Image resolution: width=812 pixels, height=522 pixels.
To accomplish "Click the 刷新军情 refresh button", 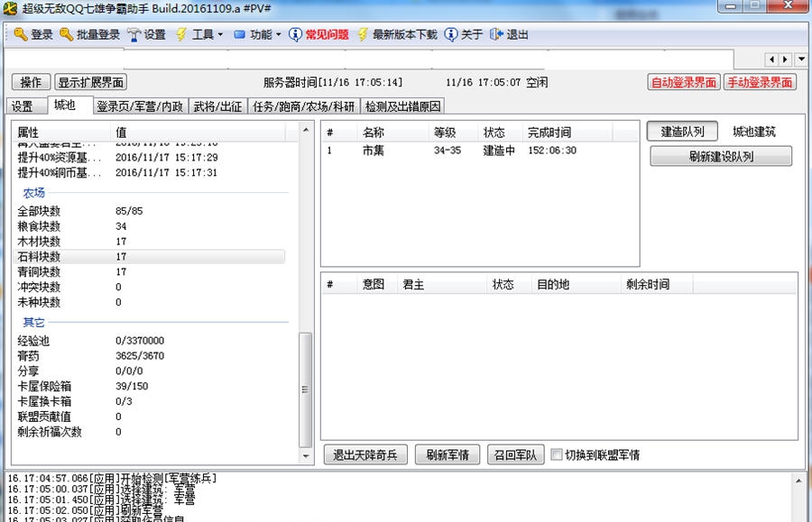I will (x=447, y=454).
